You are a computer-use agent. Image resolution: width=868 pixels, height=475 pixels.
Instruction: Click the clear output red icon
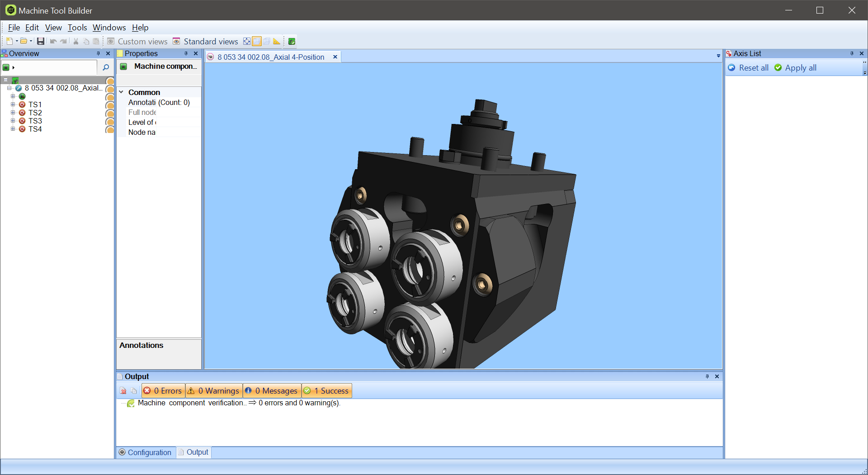[123, 391]
